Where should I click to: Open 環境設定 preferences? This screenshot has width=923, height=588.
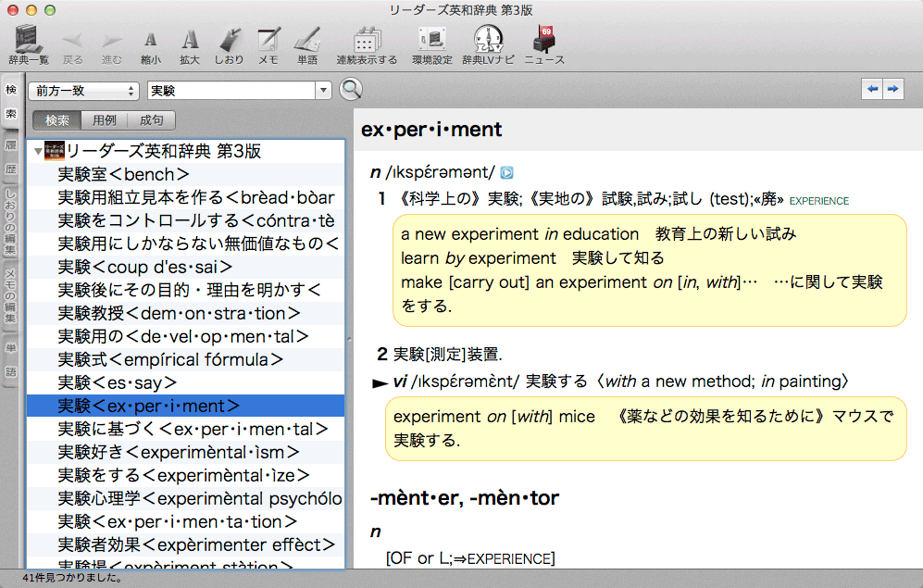coord(431,44)
